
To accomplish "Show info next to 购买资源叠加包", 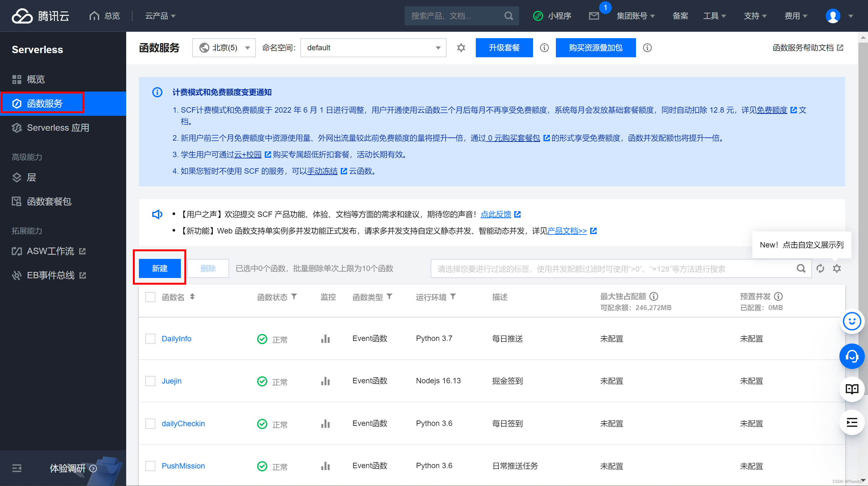I will click(647, 48).
